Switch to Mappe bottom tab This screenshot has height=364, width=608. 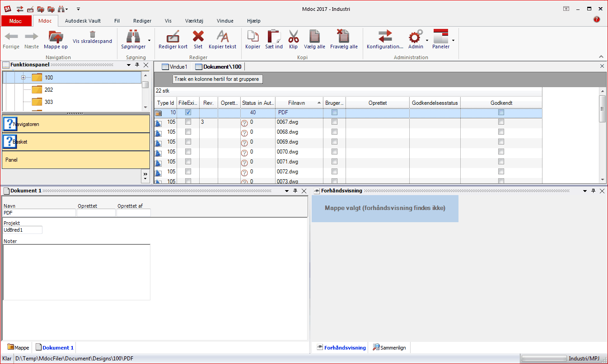(18, 348)
